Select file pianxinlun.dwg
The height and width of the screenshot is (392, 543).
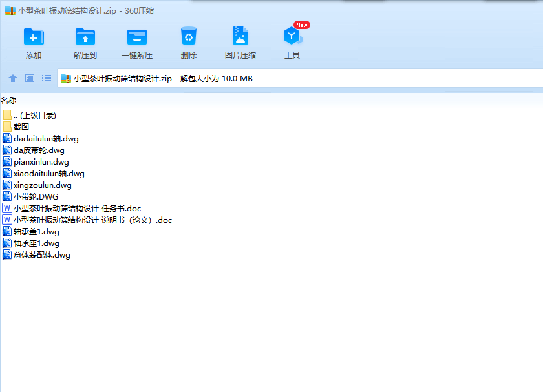click(x=36, y=161)
